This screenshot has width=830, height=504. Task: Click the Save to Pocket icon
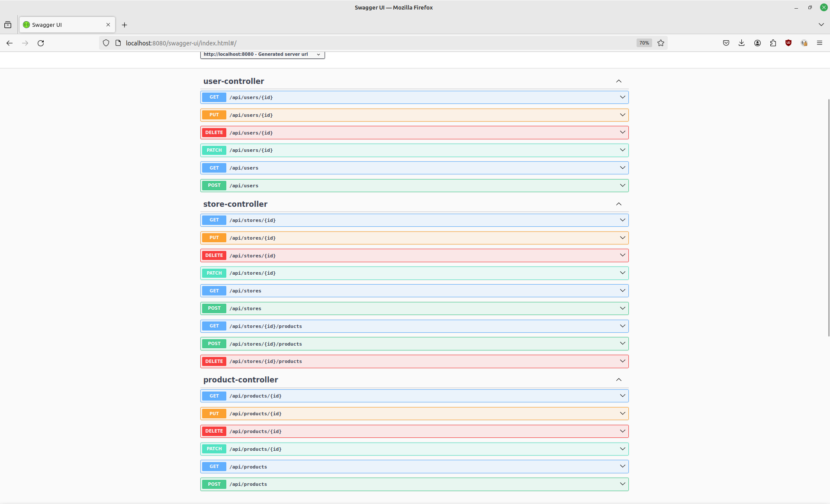click(726, 43)
